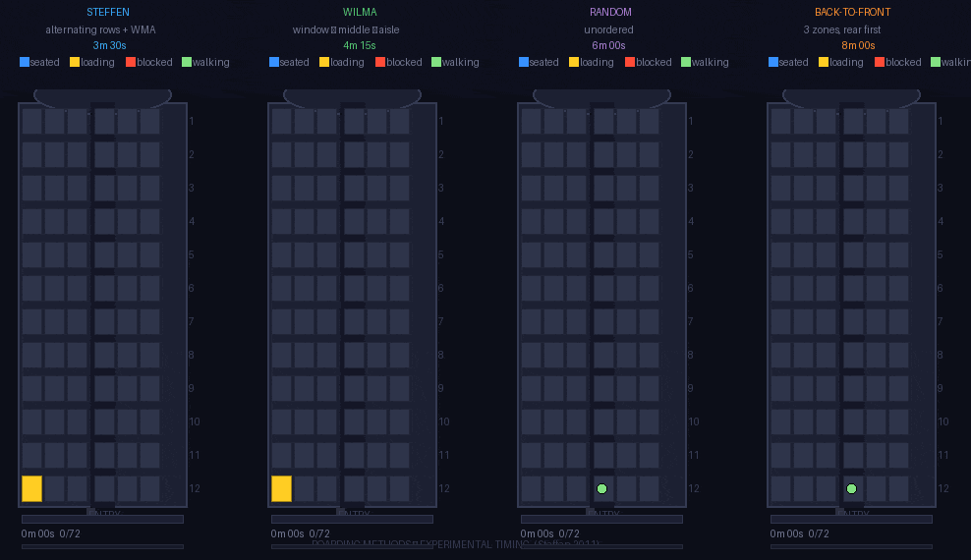Click the blue seated swatch in Back-to-Front legend
Viewport: 971px width, 560px height.
(772, 62)
